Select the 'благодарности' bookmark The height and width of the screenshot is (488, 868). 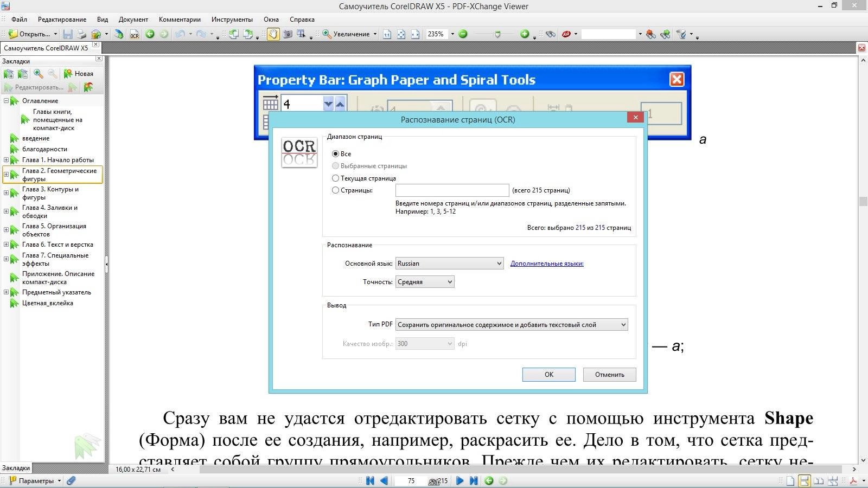pyautogui.click(x=45, y=149)
